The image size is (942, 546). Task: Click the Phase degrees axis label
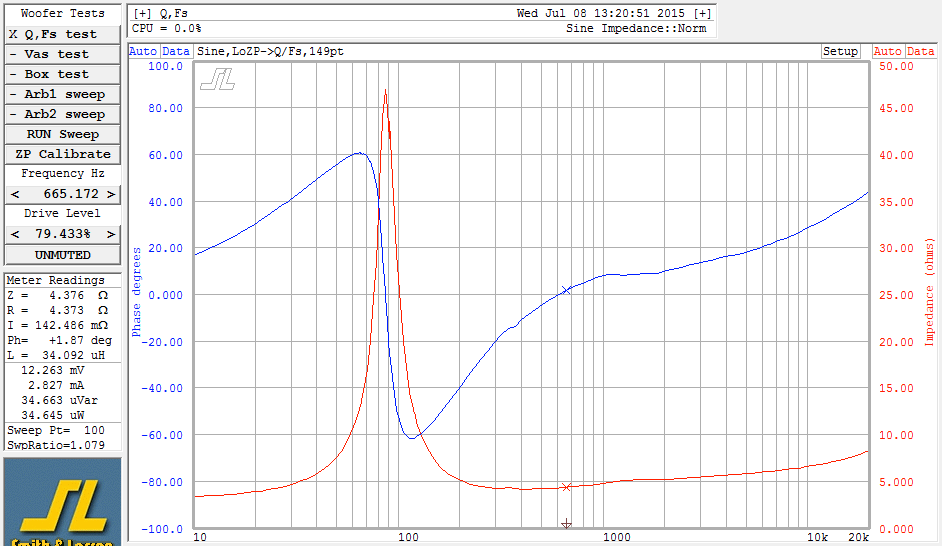tap(136, 292)
